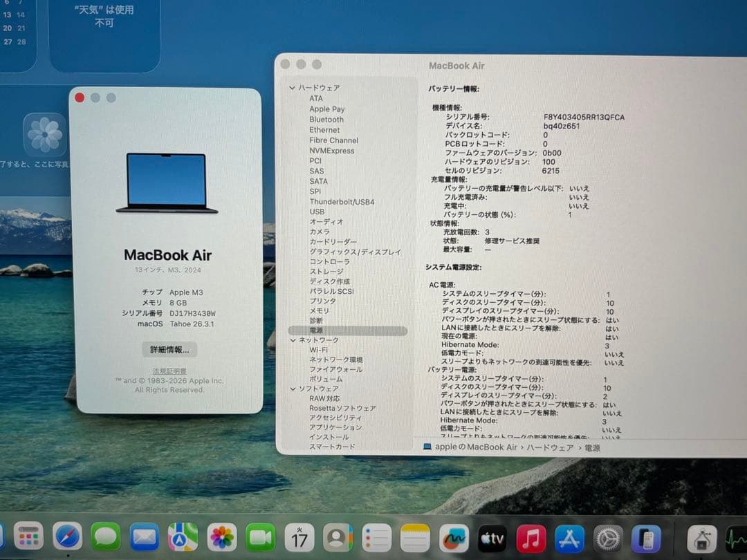The width and height of the screenshot is (747, 560).
Task: Select ATA in the hardware list
Action: (x=316, y=99)
